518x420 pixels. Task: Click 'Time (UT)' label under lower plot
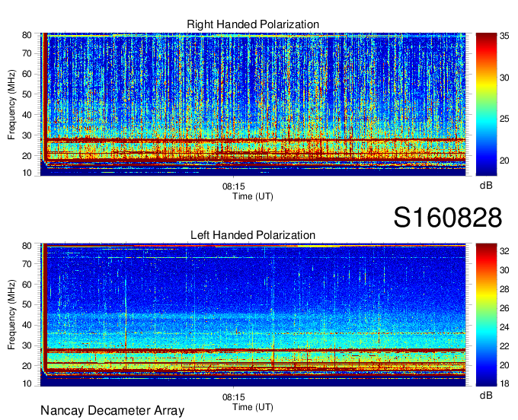253,407
